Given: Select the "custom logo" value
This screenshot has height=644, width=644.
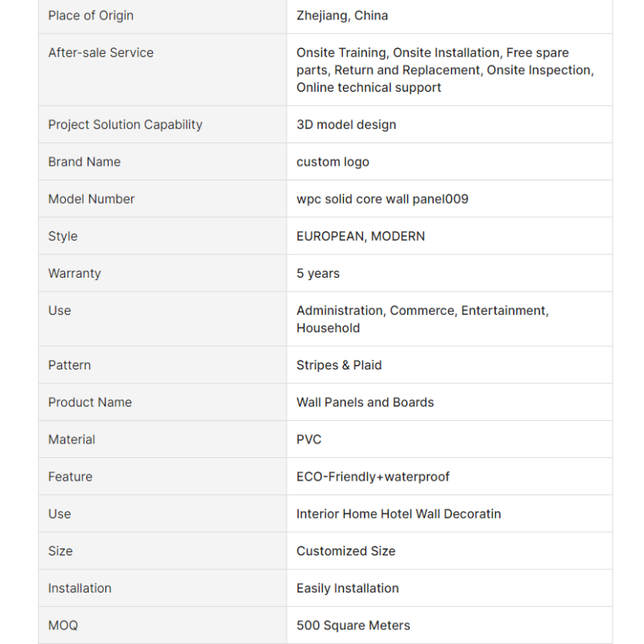Looking at the screenshot, I should (332, 162).
